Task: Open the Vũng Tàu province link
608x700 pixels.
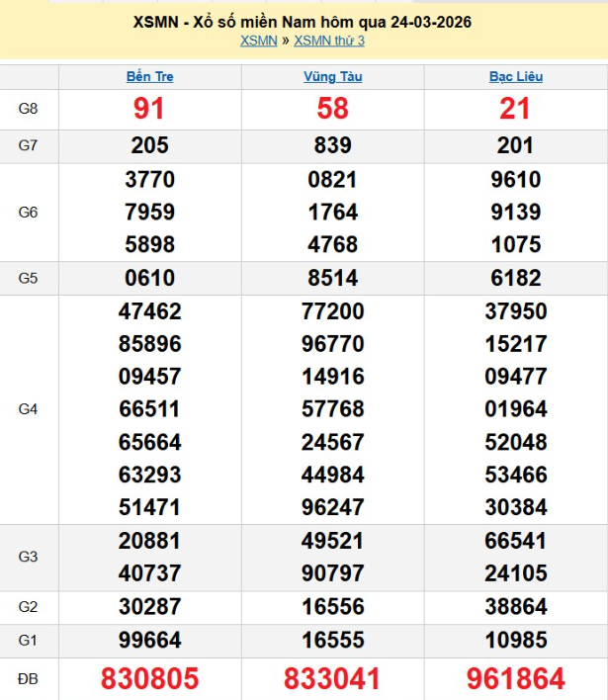Action: pyautogui.click(x=332, y=76)
